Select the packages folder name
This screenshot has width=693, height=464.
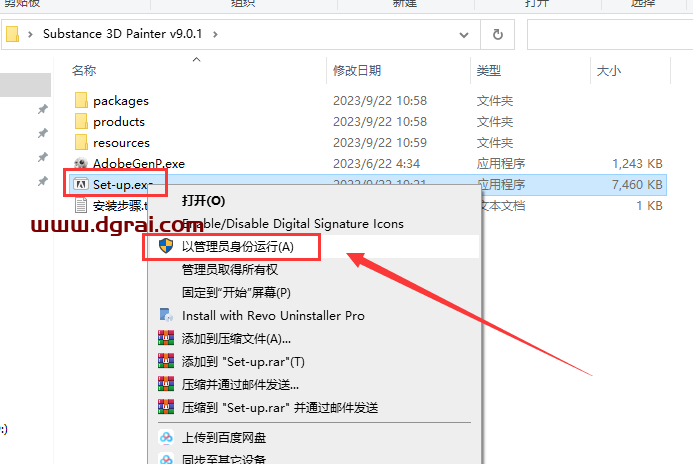pos(121,101)
